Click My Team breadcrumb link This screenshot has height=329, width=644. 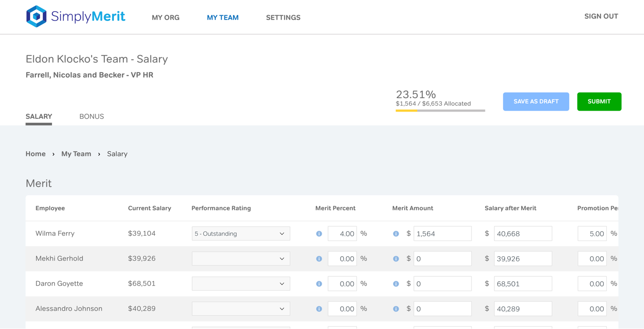tap(76, 154)
